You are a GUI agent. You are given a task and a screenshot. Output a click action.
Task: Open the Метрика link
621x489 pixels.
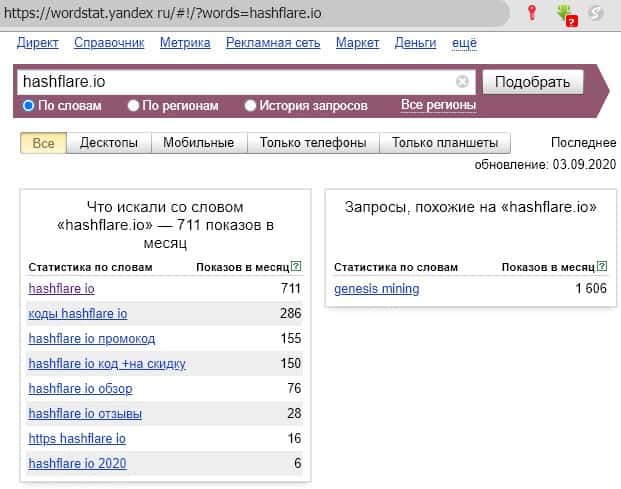point(185,43)
